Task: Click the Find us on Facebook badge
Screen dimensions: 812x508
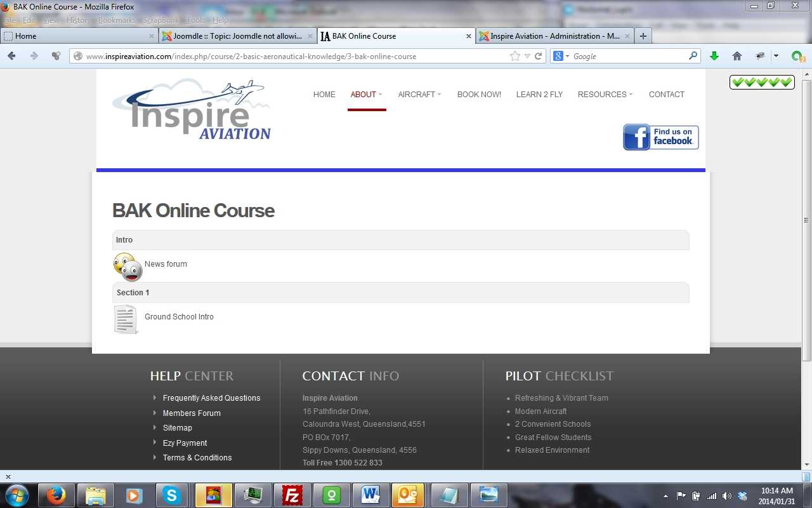Action: pos(660,137)
